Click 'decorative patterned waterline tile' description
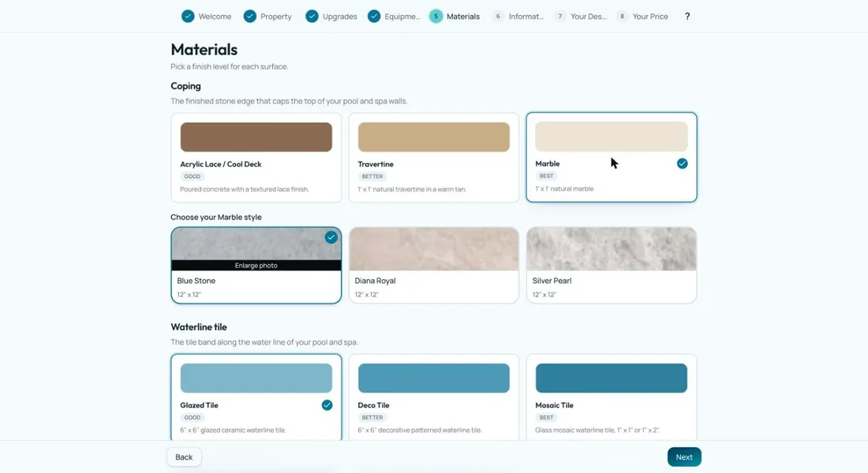The image size is (868, 473). click(420, 430)
